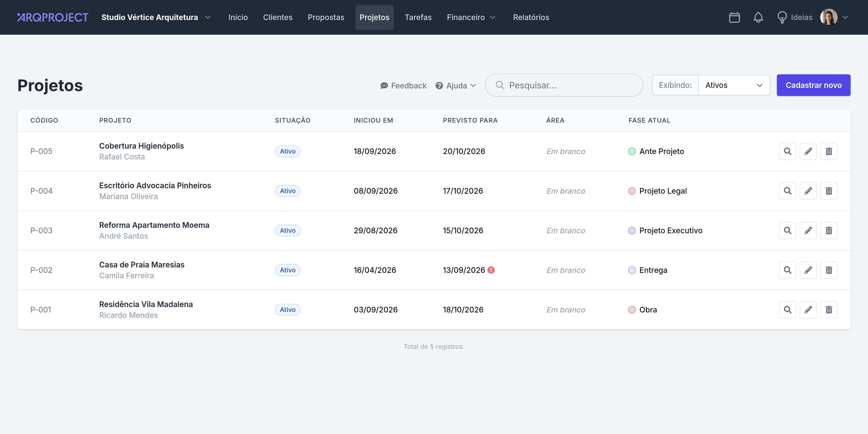Viewport: 868px width, 434px height.
Task: Go to Início tab
Action: coord(238,17)
